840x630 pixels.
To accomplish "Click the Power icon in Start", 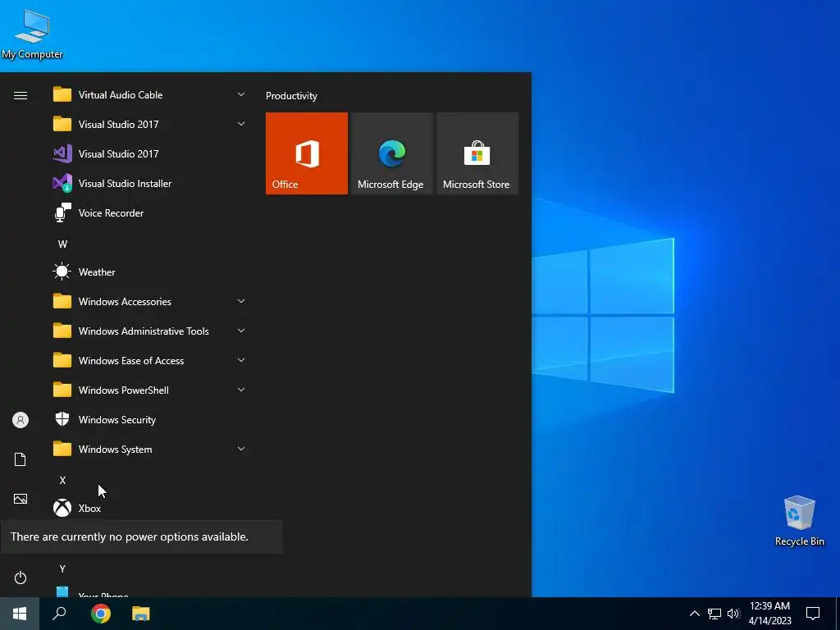I will [x=21, y=577].
